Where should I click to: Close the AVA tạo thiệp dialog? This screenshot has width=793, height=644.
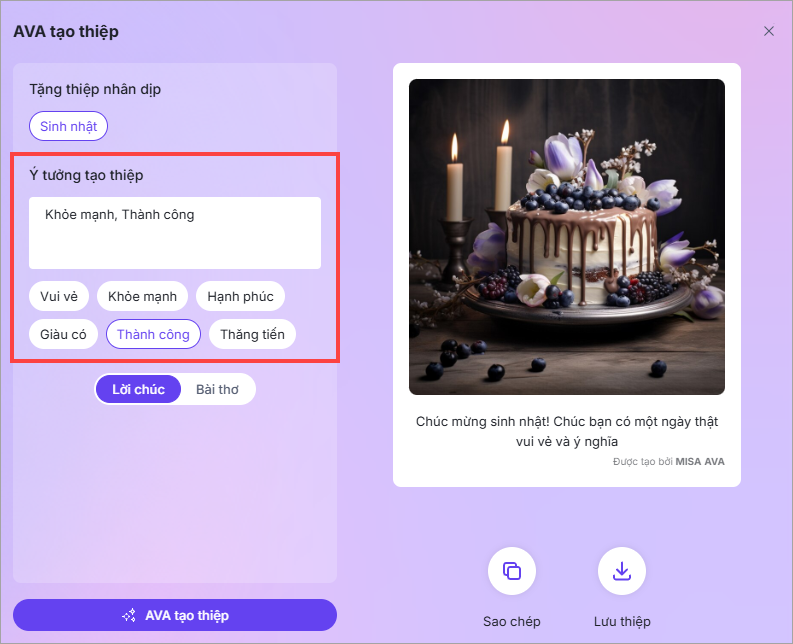point(769,31)
